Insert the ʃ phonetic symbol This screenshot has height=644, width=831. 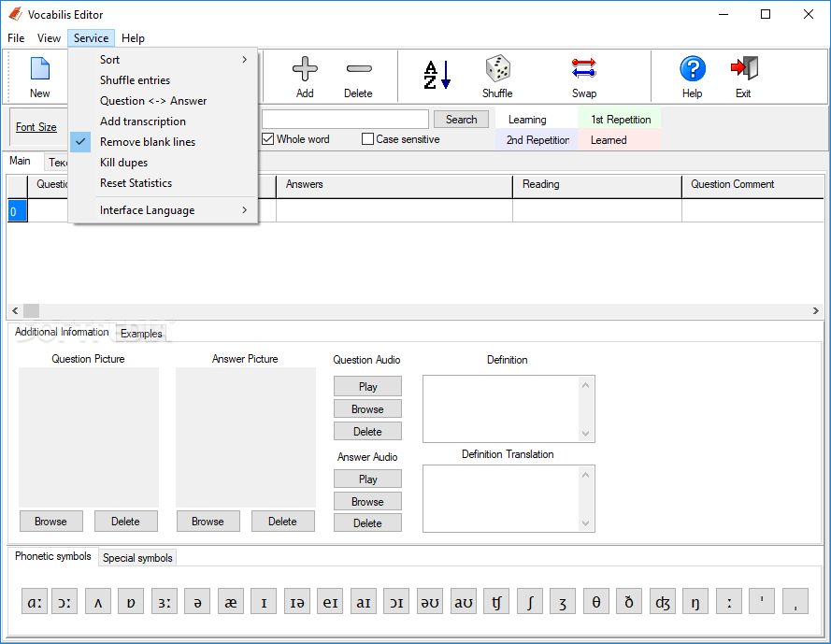coord(530,602)
